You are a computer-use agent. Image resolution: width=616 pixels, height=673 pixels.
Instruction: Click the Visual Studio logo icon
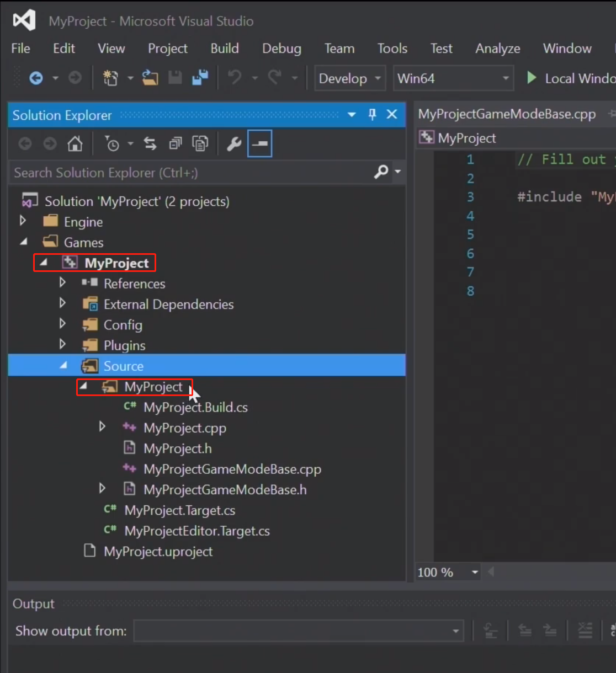[x=24, y=20]
